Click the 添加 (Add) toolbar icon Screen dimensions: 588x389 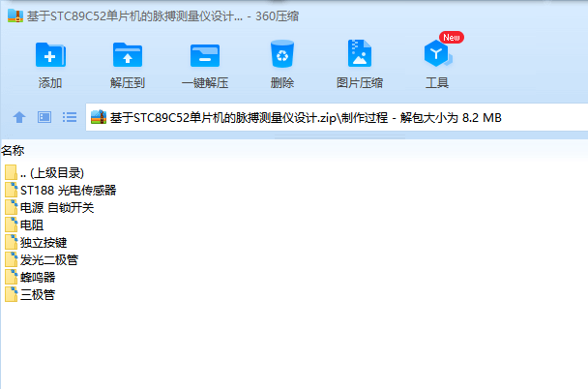point(50,55)
